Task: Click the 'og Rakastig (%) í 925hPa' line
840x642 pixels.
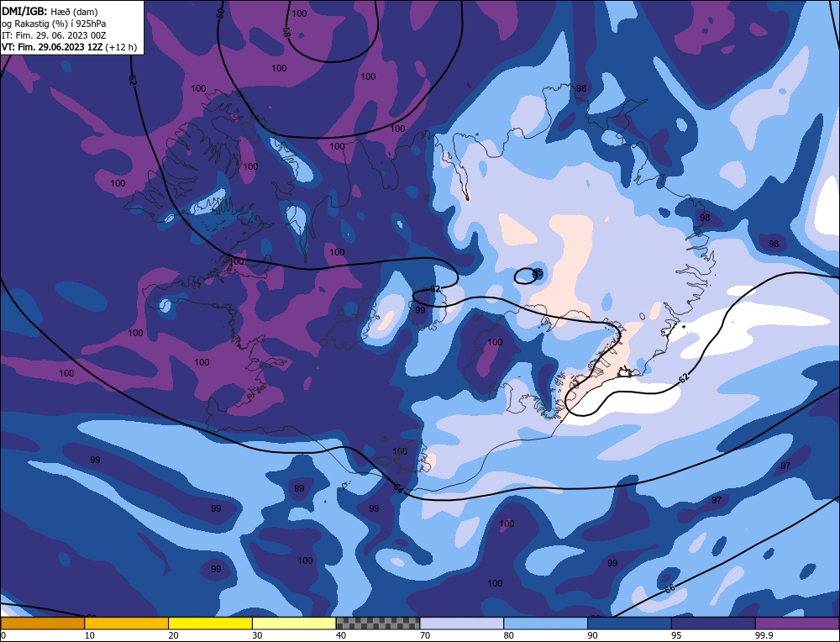Action: 54,23
